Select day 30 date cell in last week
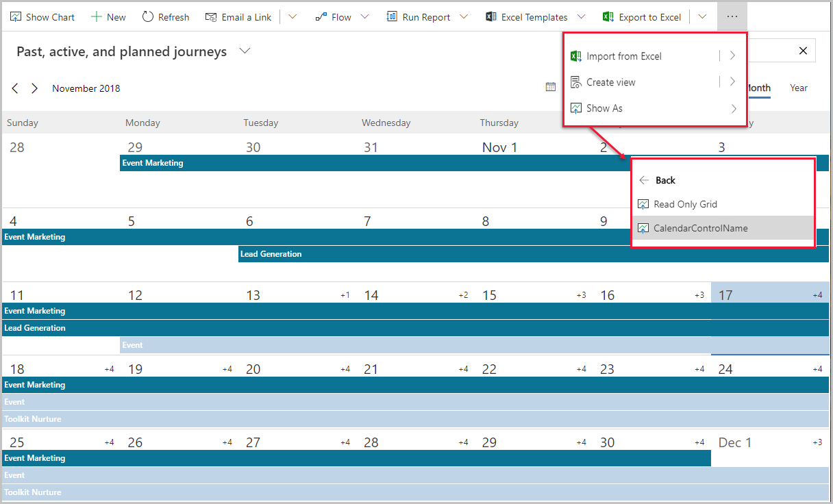 coord(608,442)
